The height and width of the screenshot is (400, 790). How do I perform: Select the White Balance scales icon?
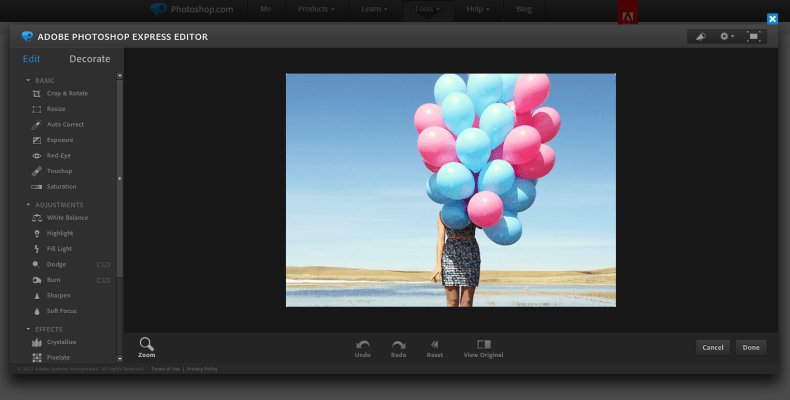point(36,218)
